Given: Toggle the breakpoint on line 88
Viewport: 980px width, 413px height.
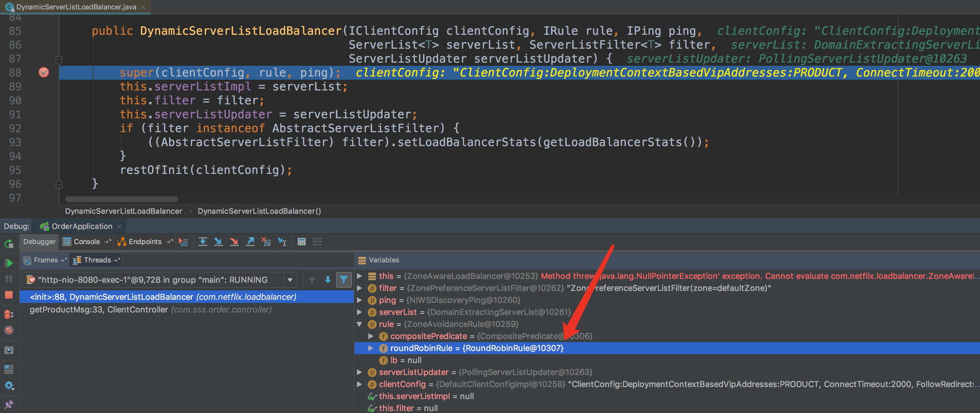Looking at the screenshot, I should tap(44, 72).
